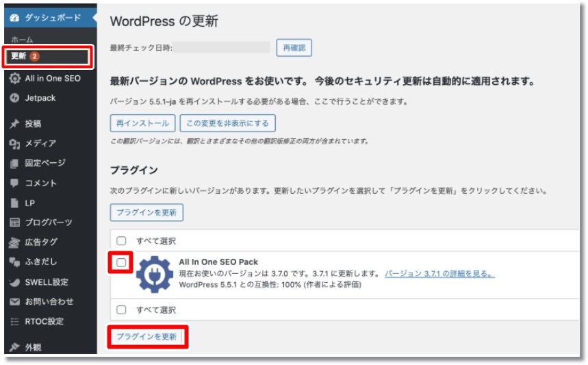Click the pushpin icon beside 投稿
588x365 pixels.
[14, 124]
